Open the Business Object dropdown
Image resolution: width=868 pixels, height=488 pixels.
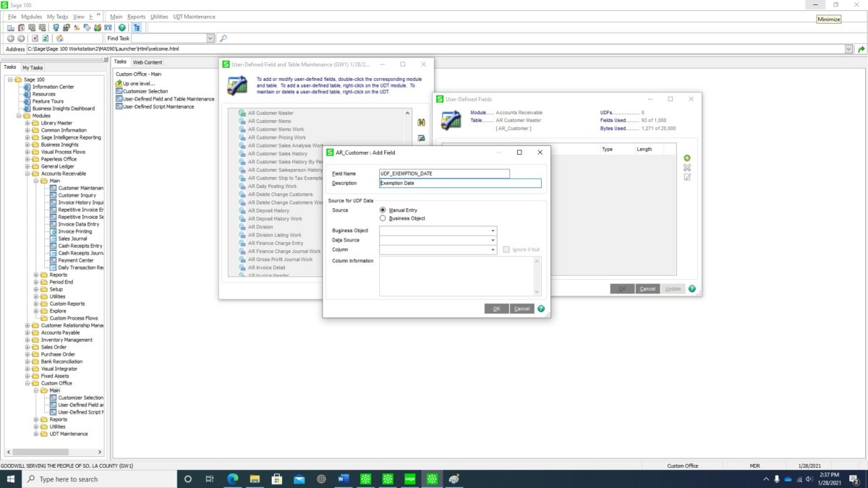(492, 230)
